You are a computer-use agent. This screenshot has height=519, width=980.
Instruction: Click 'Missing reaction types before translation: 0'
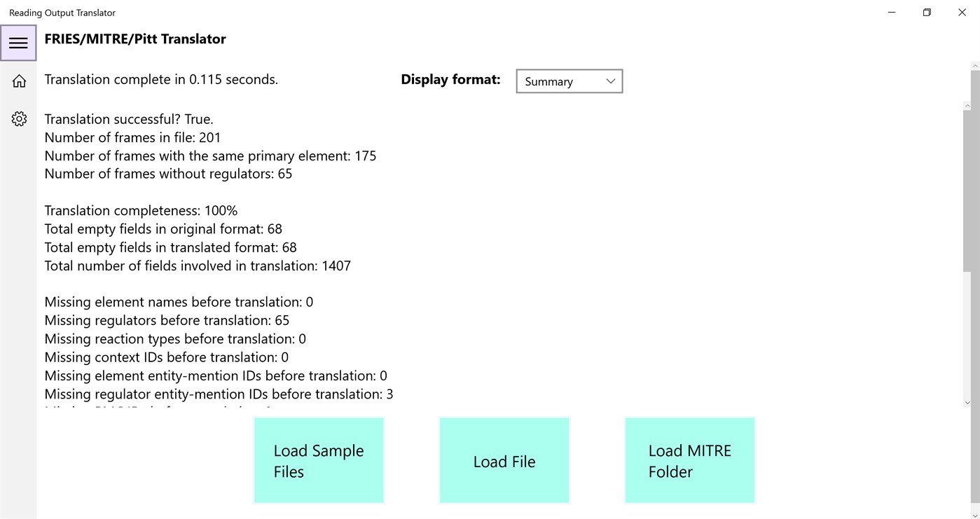(x=175, y=339)
